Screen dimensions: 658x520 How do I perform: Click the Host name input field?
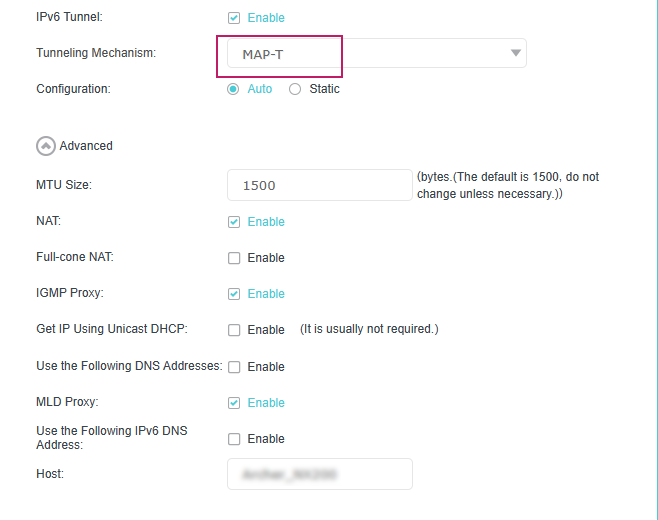point(320,474)
